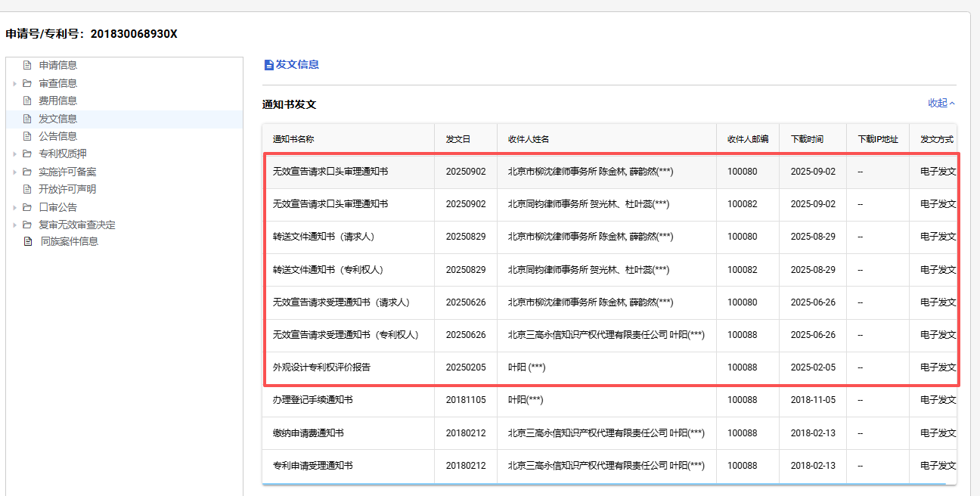
Task: Click the 专利申请受理通知书 notice row
Action: coord(312,466)
